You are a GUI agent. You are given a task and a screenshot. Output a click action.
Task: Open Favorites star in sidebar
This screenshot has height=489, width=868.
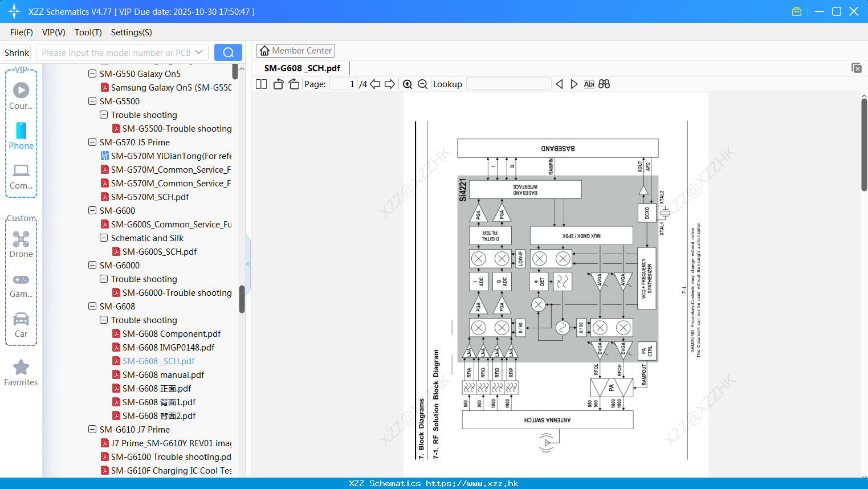tap(21, 373)
